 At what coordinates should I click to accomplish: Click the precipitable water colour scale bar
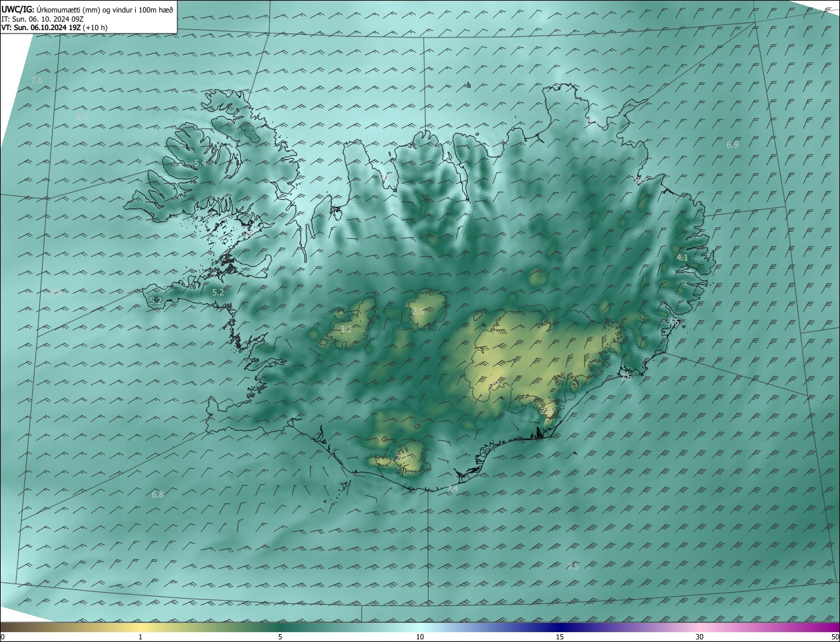(420, 627)
